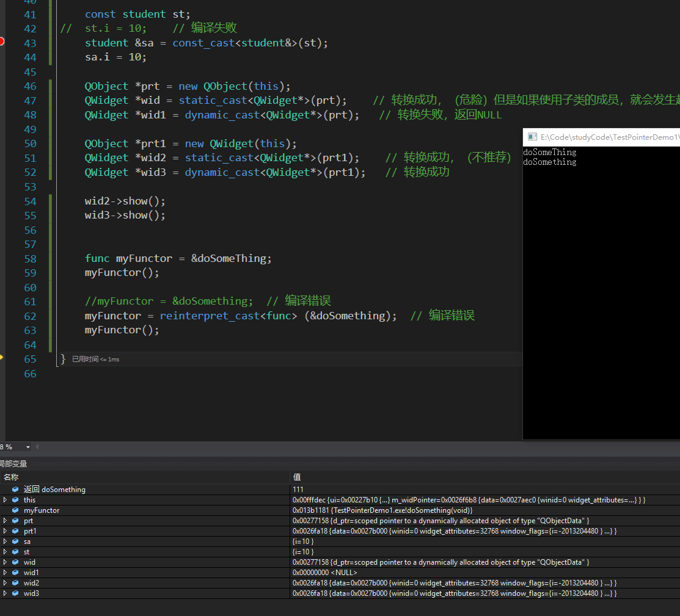Click the variable icon next to 返回 doSomething
The width and height of the screenshot is (680, 616).
pos(15,490)
